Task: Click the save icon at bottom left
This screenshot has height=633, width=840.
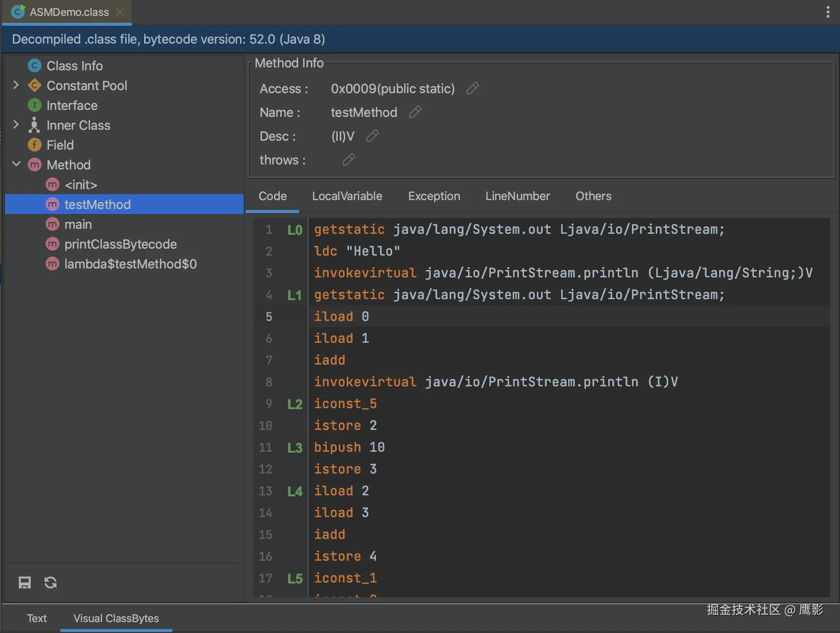Action: pyautogui.click(x=25, y=582)
